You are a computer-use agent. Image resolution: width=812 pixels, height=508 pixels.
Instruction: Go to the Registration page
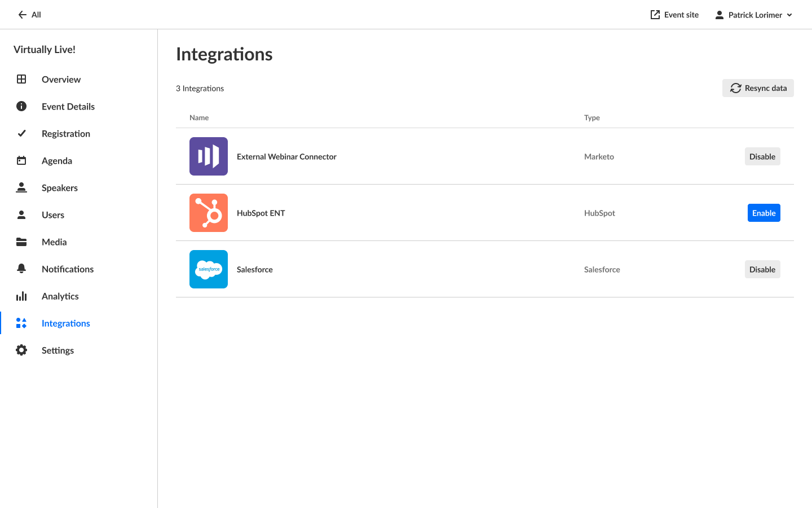(x=66, y=134)
